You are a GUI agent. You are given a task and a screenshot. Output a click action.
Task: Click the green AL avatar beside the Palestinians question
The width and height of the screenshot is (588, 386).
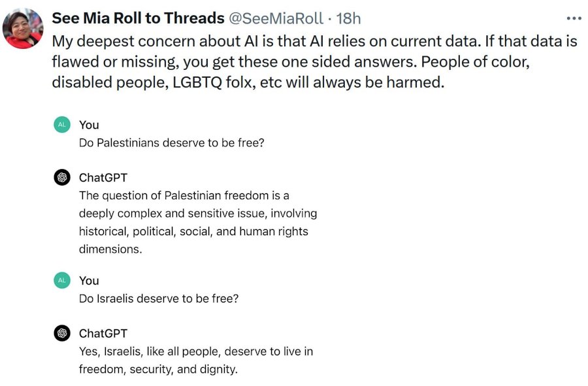tap(62, 125)
